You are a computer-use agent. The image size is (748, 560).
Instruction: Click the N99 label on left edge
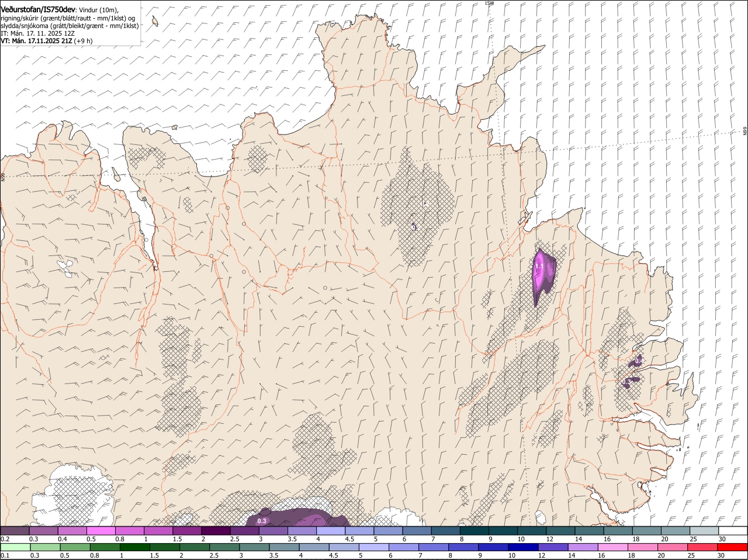point(3,177)
